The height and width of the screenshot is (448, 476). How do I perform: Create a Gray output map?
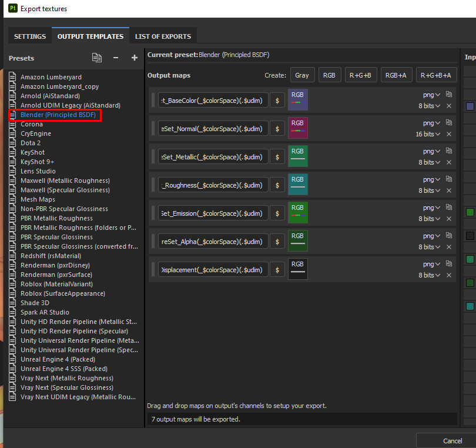(x=302, y=75)
